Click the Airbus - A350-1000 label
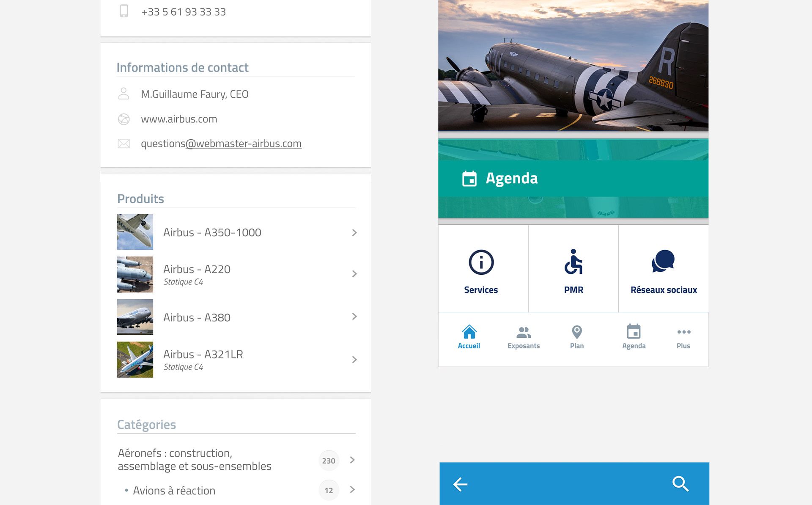 tap(212, 232)
